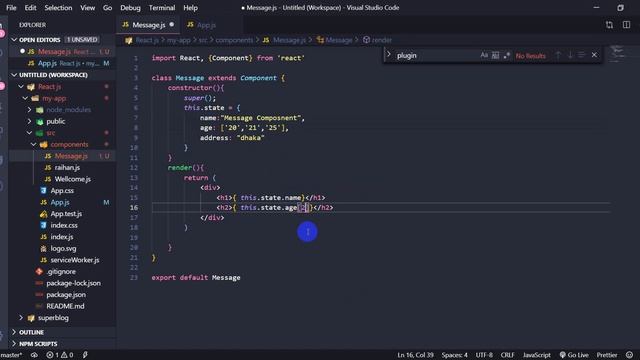Expand the NPM Scripts section
Image resolution: width=640 pixels, height=360 pixels.
click(14, 344)
